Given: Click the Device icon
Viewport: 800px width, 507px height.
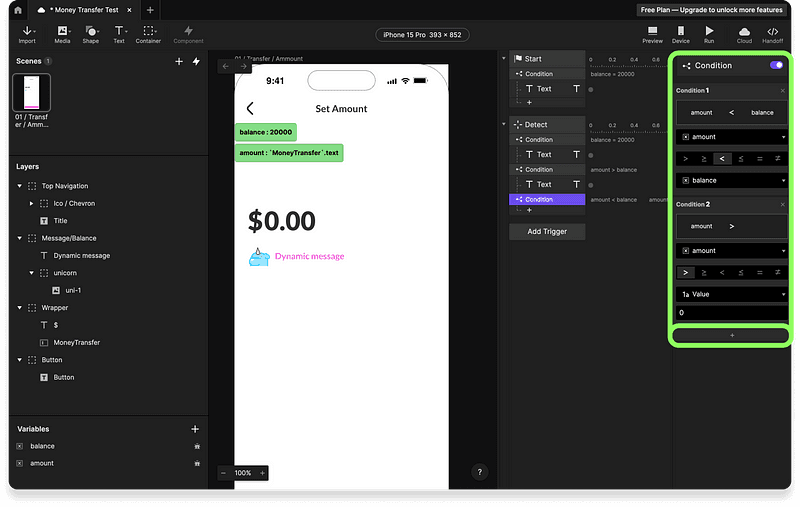Looking at the screenshot, I should click(681, 35).
